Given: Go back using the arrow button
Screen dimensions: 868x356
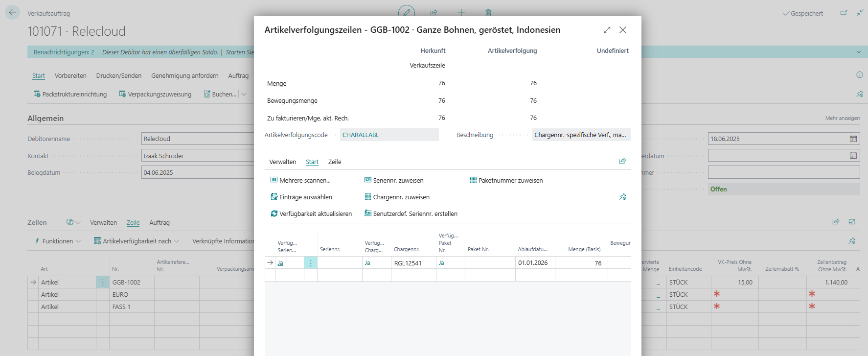Looking at the screenshot, I should [12, 12].
